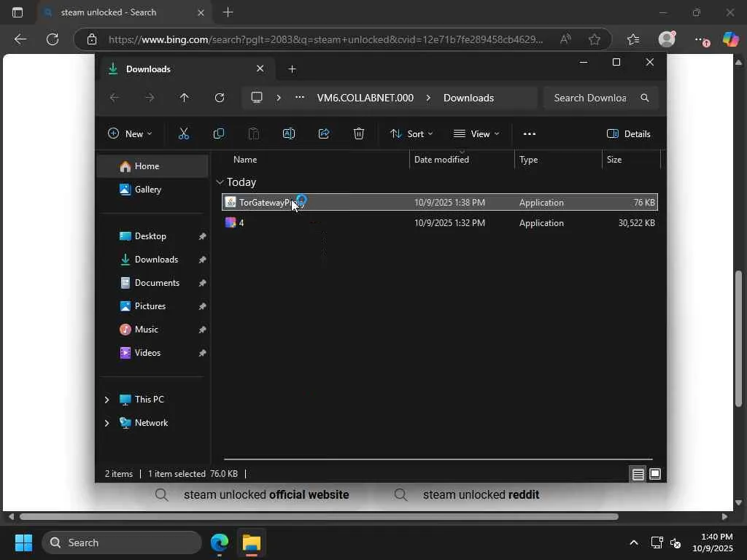Expand the This PC tree node

(x=107, y=400)
